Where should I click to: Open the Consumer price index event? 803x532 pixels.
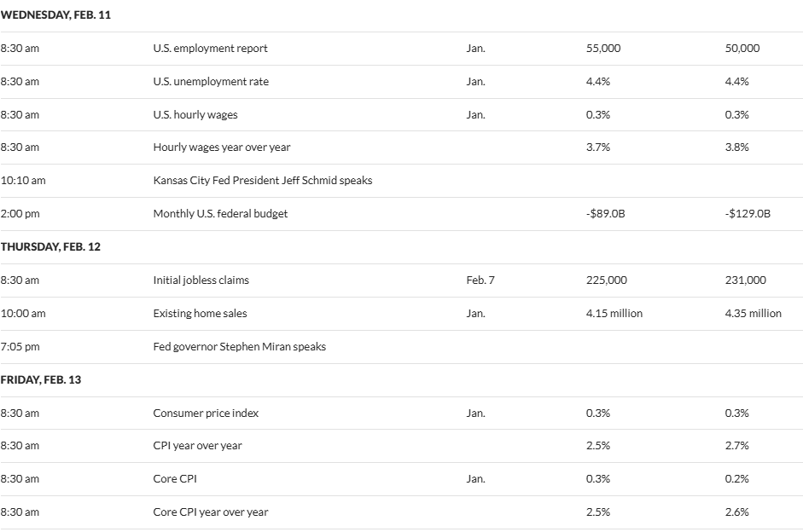coord(206,413)
